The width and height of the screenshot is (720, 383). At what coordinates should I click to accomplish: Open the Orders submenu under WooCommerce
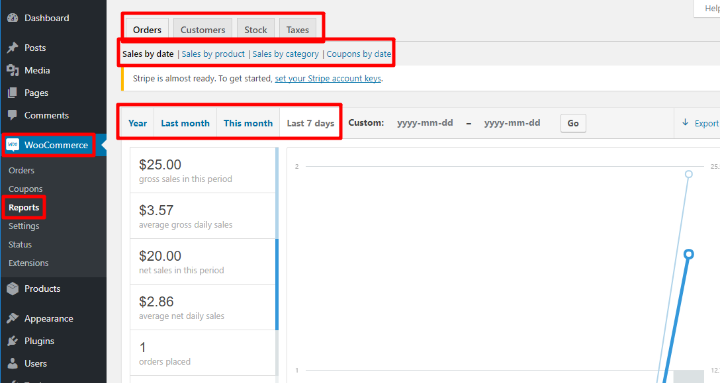click(21, 170)
